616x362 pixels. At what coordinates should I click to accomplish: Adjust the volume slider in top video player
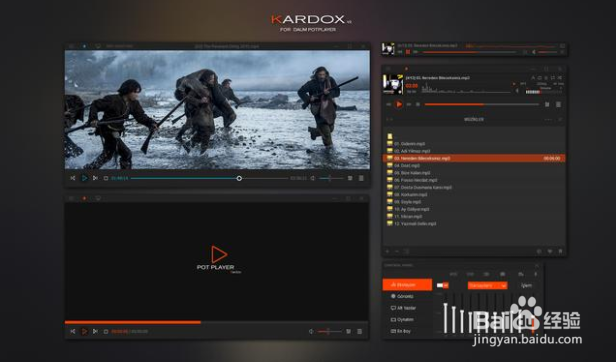click(331, 178)
